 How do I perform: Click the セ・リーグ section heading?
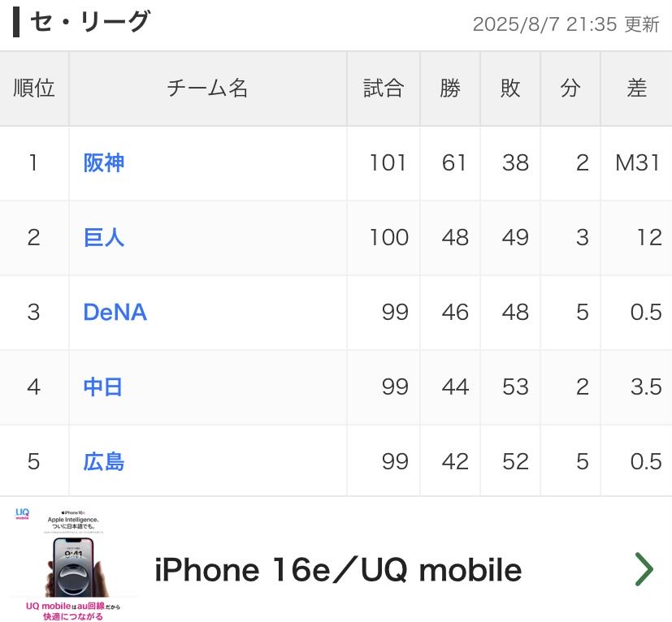point(90,21)
